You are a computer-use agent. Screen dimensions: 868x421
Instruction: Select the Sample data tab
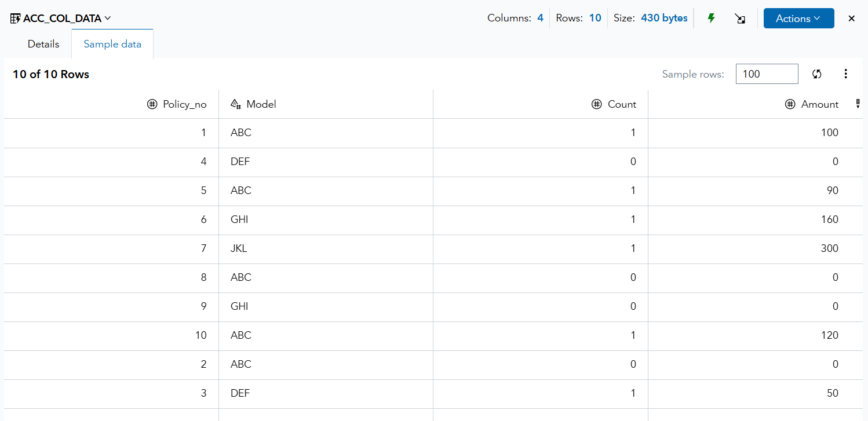[x=112, y=43]
